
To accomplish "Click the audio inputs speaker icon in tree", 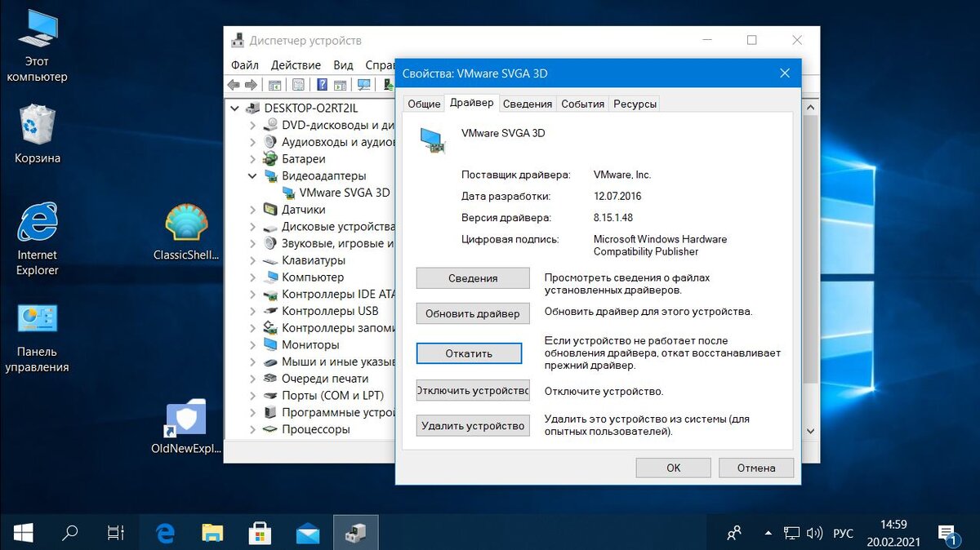I will point(271,142).
